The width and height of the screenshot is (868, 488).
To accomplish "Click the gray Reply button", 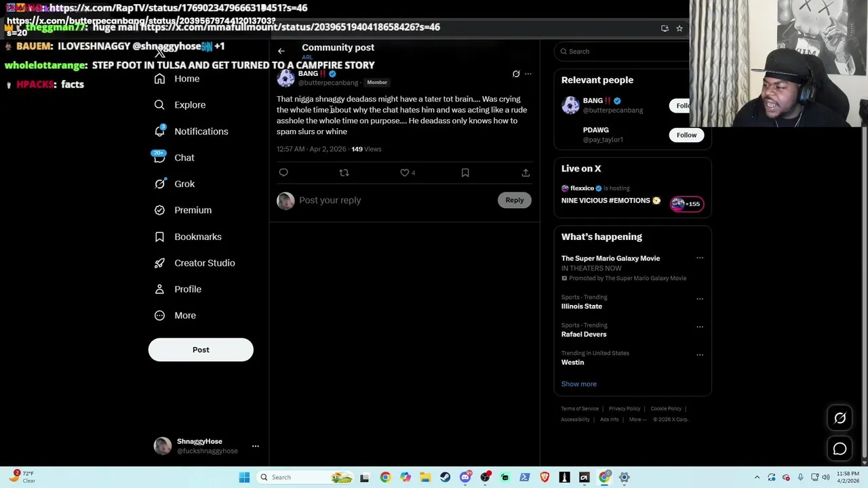I will pos(515,200).
